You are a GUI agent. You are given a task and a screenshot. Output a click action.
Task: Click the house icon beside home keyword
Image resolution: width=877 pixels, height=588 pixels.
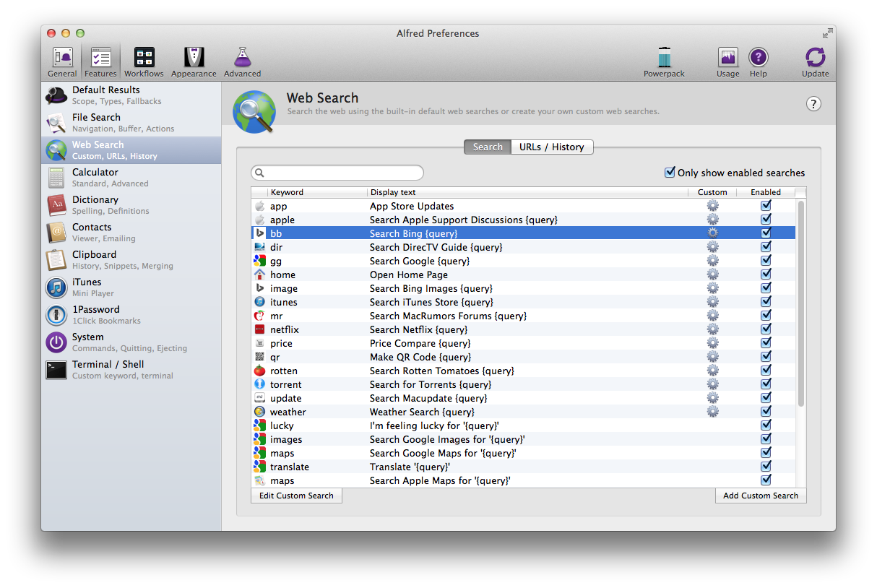[259, 274]
